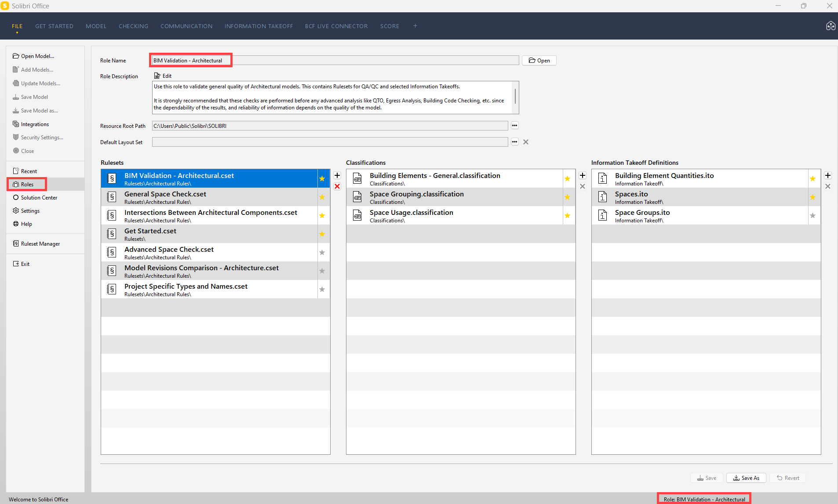838x504 pixels.
Task: Add a new ruleset using the plus icon
Action: click(x=337, y=175)
